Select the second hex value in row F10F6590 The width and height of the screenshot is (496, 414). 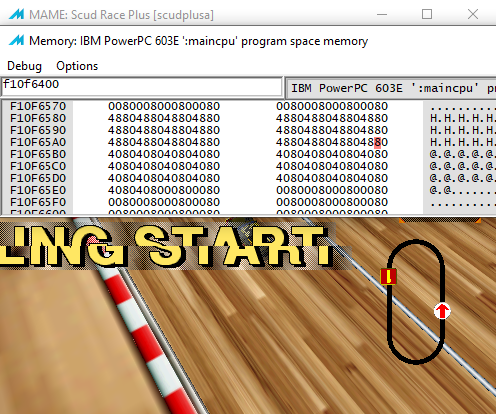(332, 130)
